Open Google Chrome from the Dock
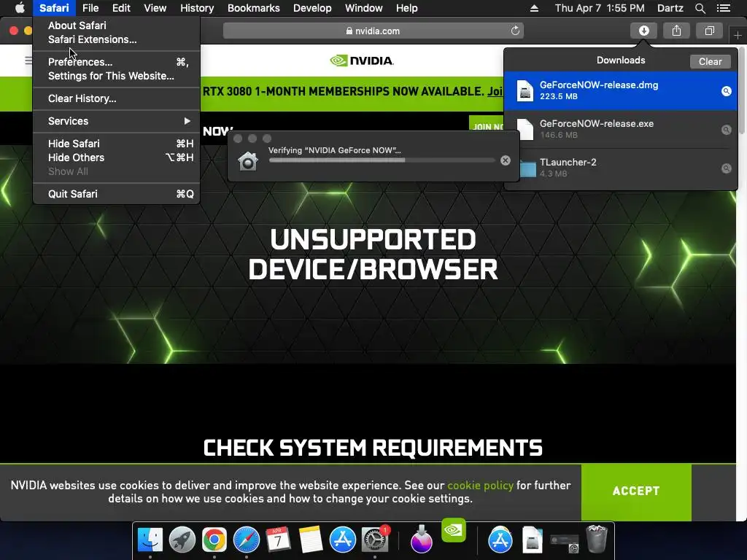Image resolution: width=747 pixels, height=560 pixels. point(214,540)
